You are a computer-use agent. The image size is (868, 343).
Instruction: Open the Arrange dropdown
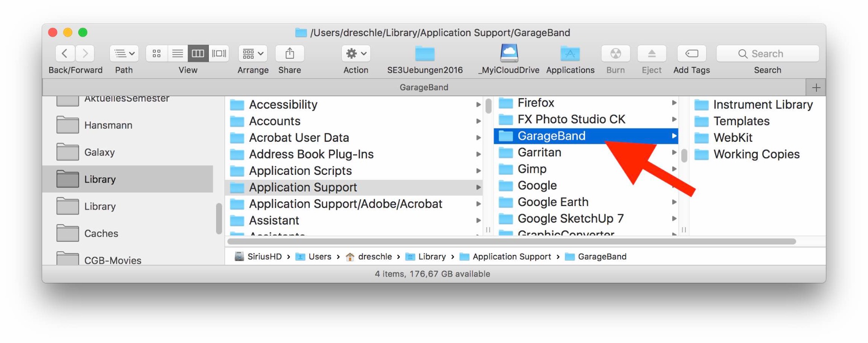click(x=253, y=53)
